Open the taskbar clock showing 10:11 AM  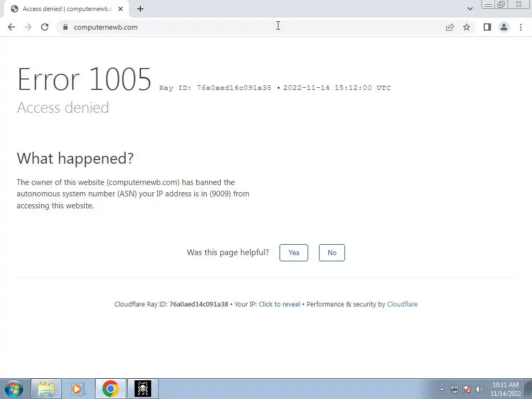[x=505, y=389]
